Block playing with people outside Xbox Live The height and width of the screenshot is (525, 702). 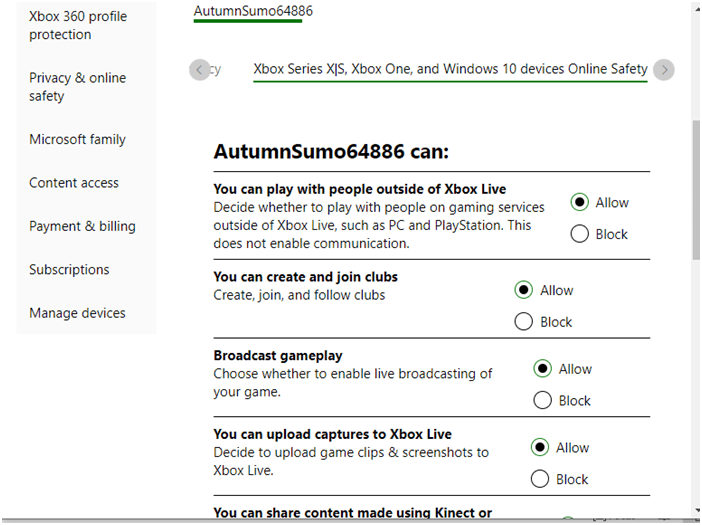coord(579,234)
